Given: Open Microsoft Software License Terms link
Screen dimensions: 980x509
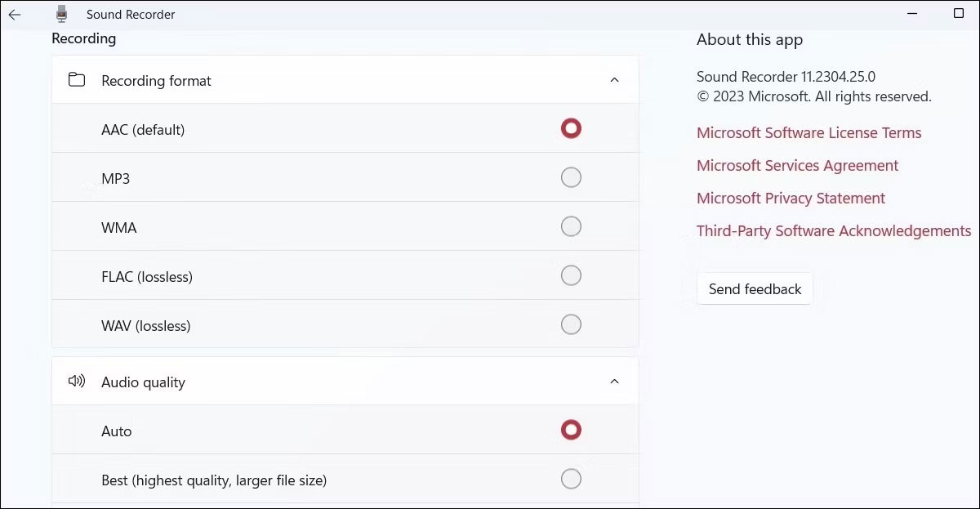Looking at the screenshot, I should [808, 133].
